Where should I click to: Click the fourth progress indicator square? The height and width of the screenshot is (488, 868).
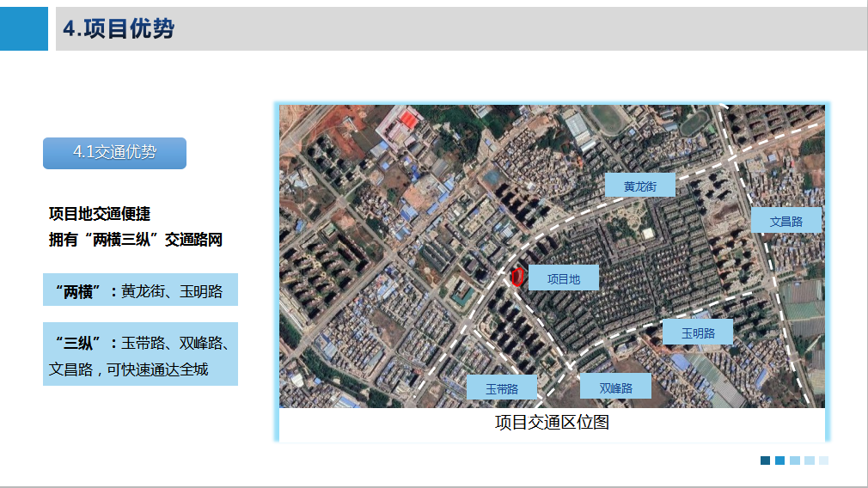(x=810, y=461)
